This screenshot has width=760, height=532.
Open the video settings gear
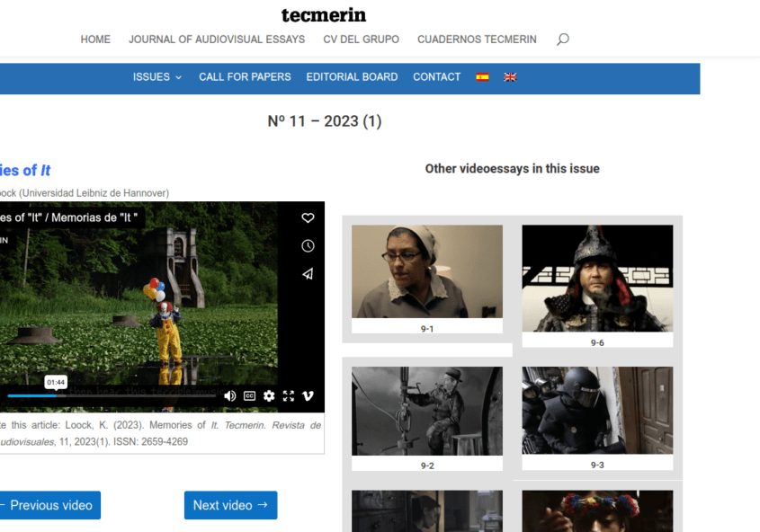(x=269, y=395)
